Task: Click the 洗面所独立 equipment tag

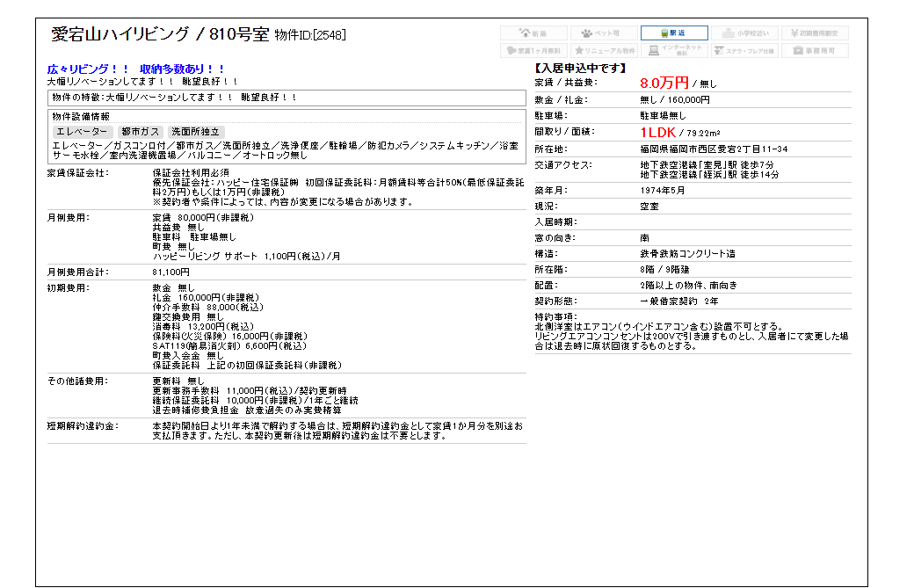Action: [x=195, y=131]
